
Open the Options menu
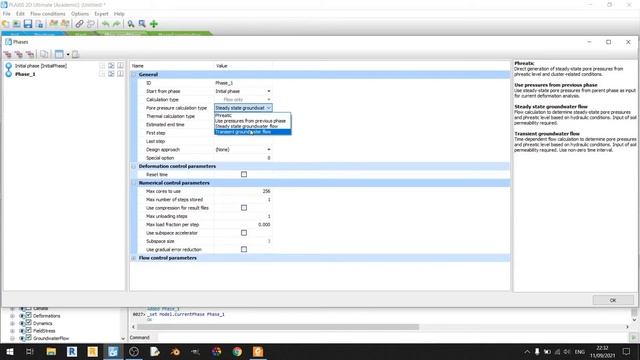tap(80, 13)
